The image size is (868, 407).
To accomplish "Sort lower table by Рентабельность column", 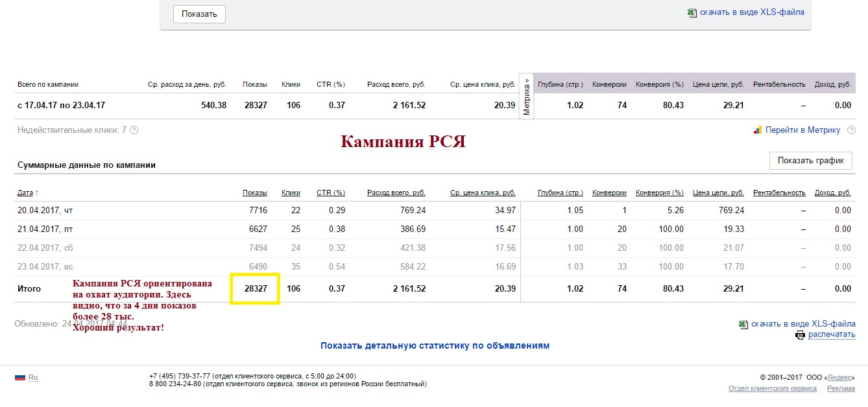I will pyautogui.click(x=779, y=192).
